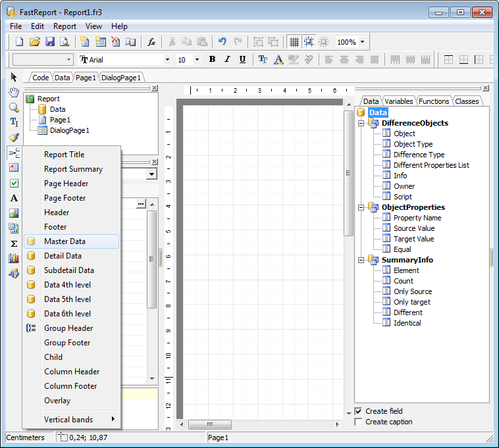The width and height of the screenshot is (499, 448).
Task: Insert a chart object
Action: click(x=14, y=259)
